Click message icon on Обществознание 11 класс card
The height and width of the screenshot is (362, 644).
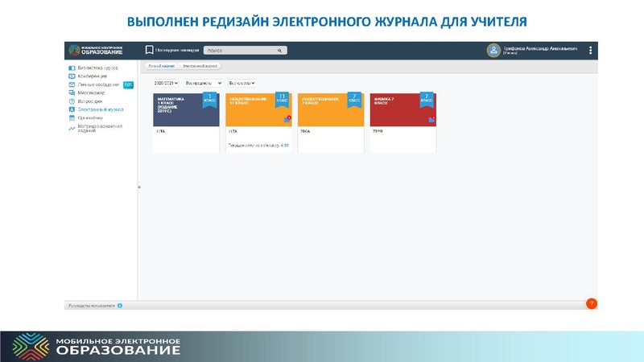pyautogui.click(x=287, y=119)
